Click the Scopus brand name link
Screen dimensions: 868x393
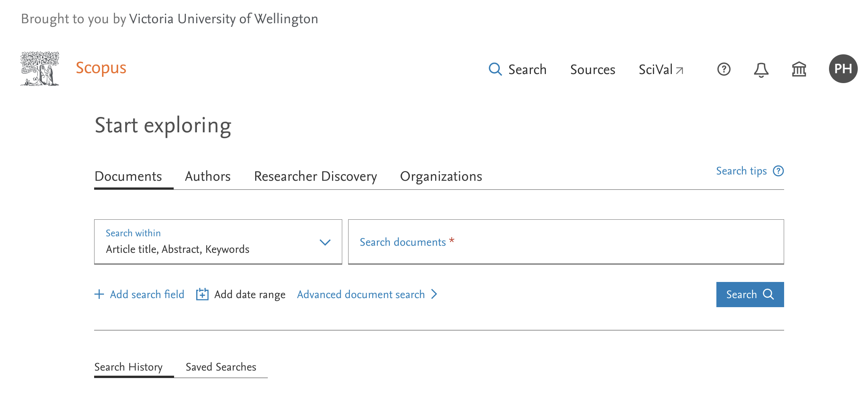coord(101,68)
